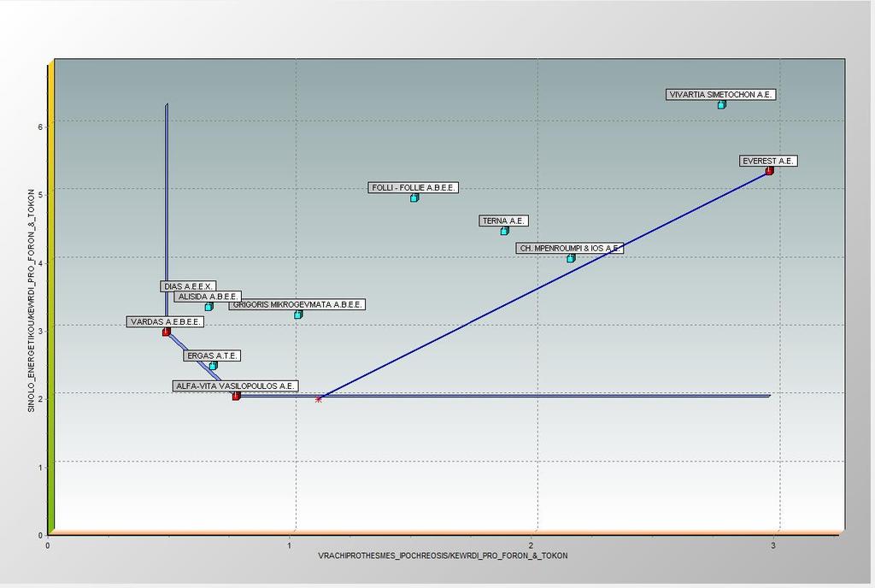Image resolution: width=875 pixels, height=588 pixels.
Task: Click the Y axis tick label 2
Action: pyautogui.click(x=40, y=399)
